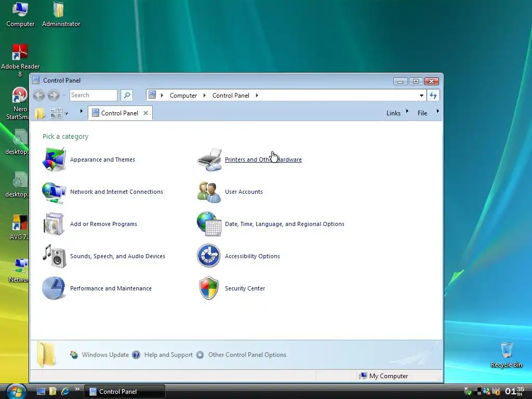Click the Printers and Other Hardware printer icon
The height and width of the screenshot is (399, 532).
pyautogui.click(x=209, y=159)
